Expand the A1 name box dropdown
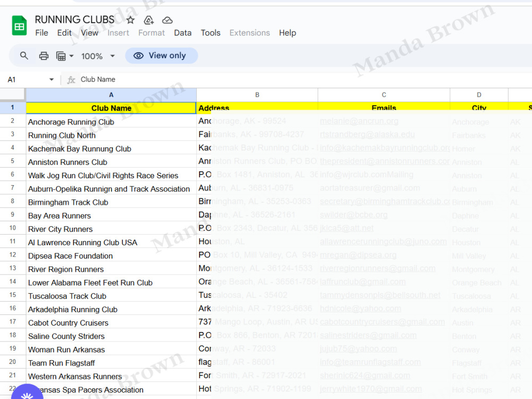This screenshot has width=532, height=399. click(x=52, y=79)
